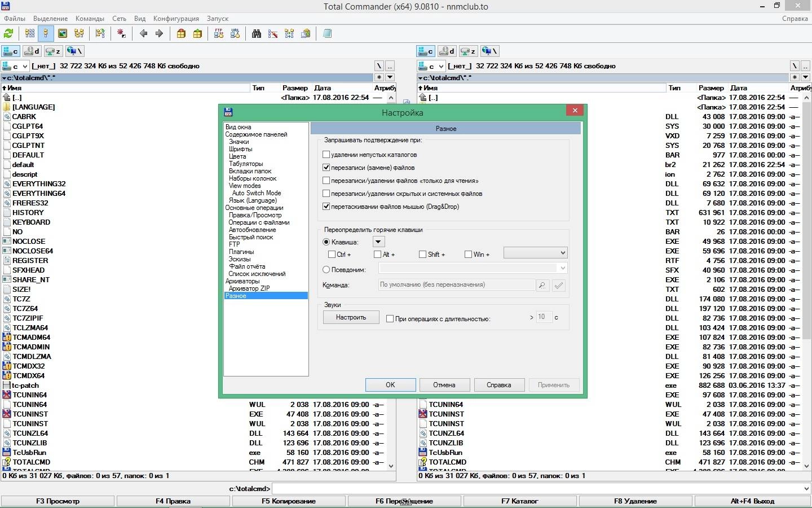The image size is (812, 508).
Task: Select the highlighted full details view icon
Action: click(x=46, y=34)
